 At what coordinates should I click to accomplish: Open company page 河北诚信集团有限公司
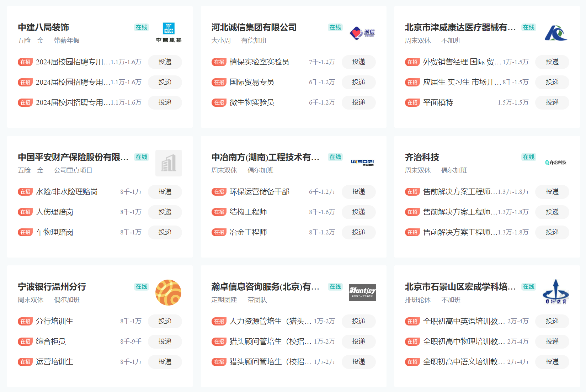pos(254,27)
